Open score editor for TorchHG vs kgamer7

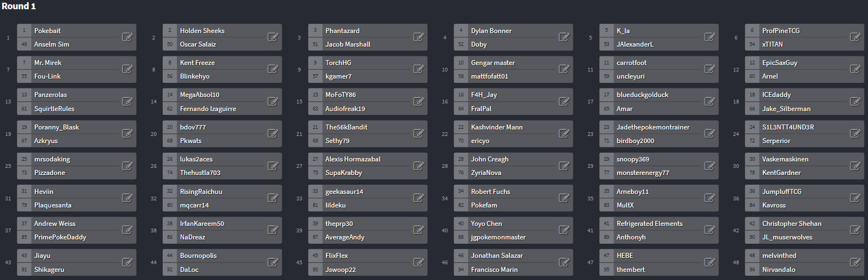(419, 69)
